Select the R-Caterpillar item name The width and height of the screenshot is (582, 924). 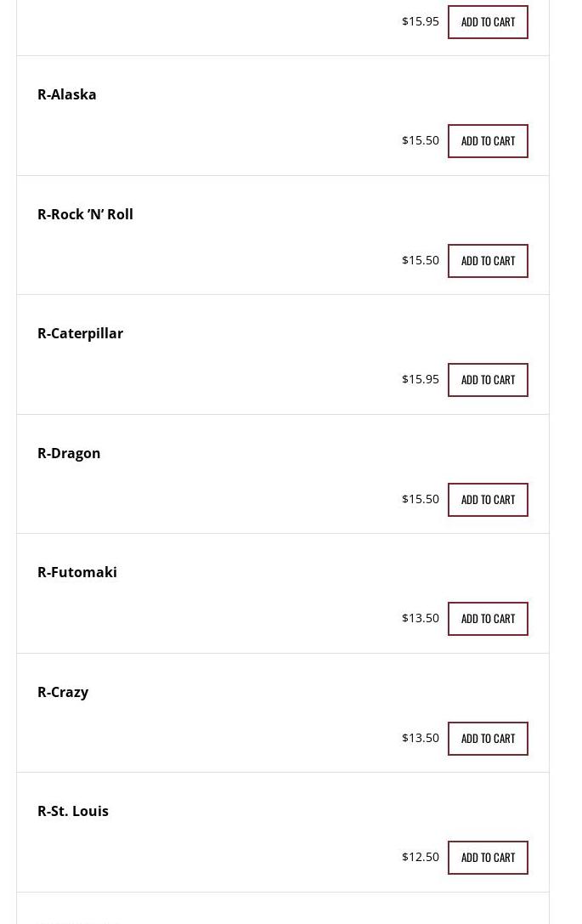(x=81, y=333)
